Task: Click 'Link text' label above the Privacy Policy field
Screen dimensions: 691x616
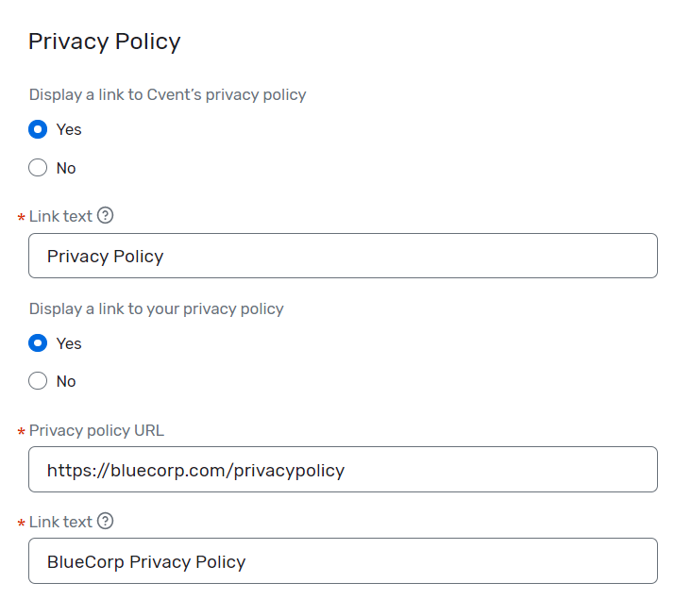Action: point(60,216)
